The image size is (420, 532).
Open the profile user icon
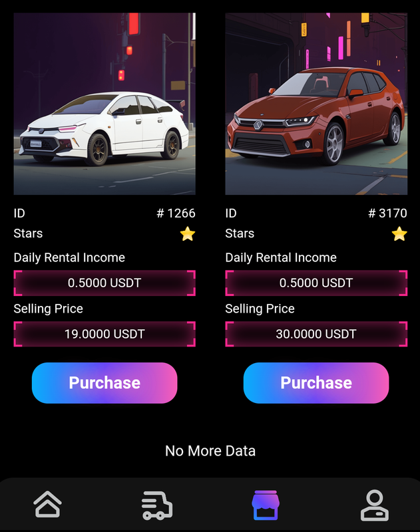pos(375,505)
